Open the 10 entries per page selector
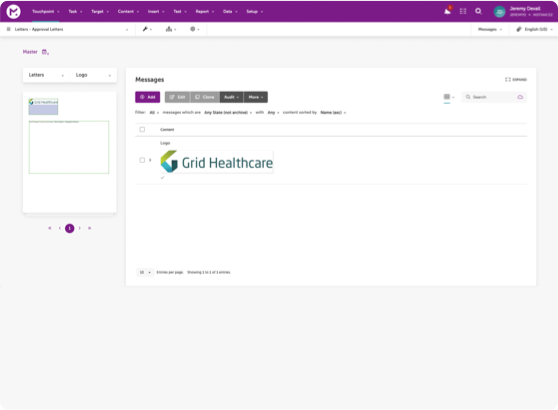Image resolution: width=558 pixels, height=410 pixels. (x=145, y=272)
